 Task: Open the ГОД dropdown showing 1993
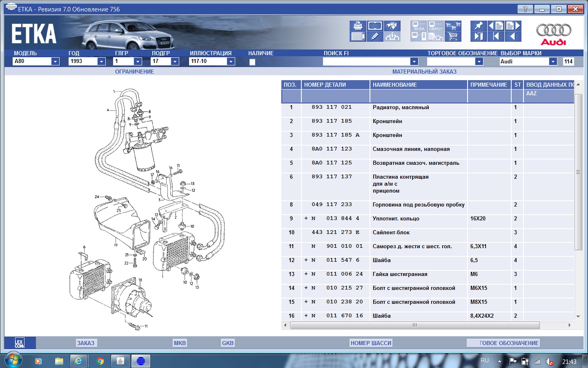tap(101, 61)
